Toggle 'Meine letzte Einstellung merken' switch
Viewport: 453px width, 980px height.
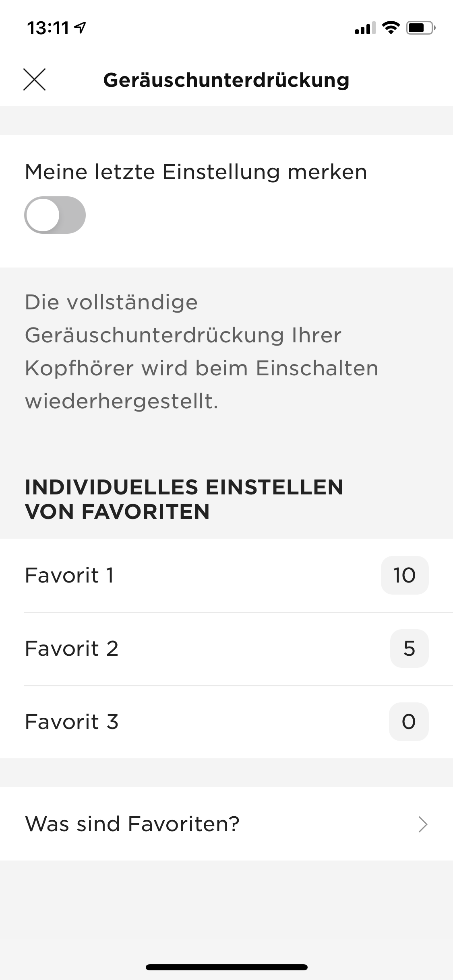[x=55, y=215]
